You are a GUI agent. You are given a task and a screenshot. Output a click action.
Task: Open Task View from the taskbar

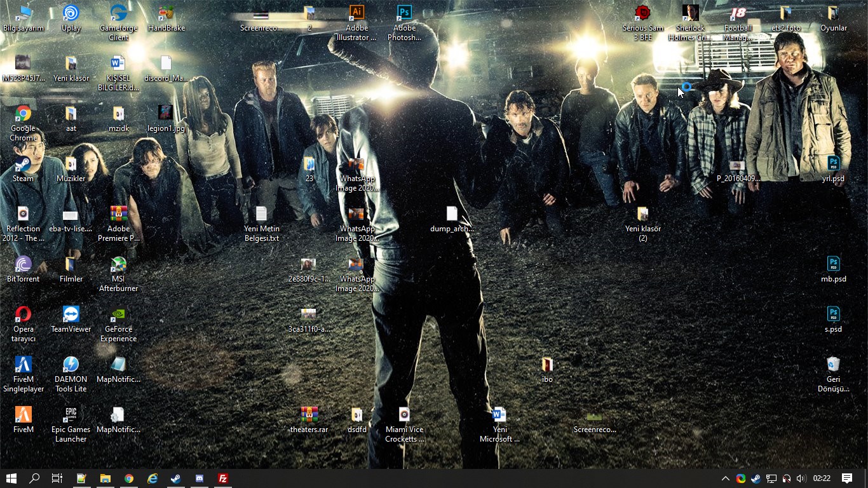(x=57, y=478)
